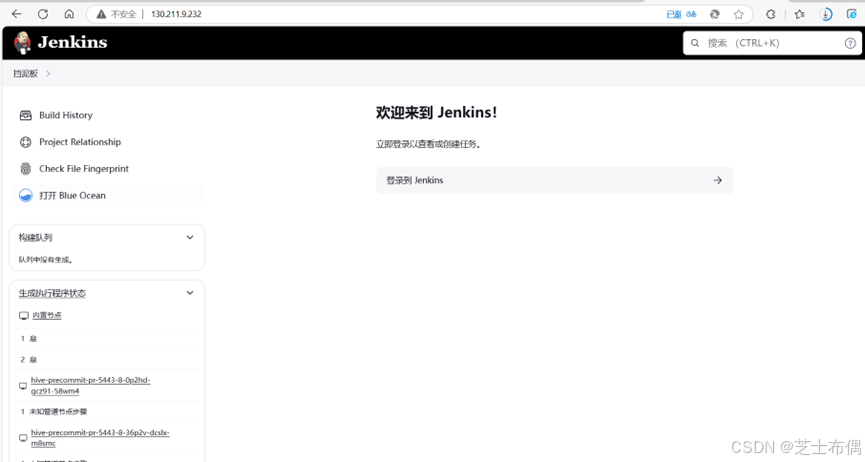
Task: Open node hive-precommit-pr-5443-8-0p2hd-gcz91-58wm4
Action: pyautogui.click(x=90, y=385)
